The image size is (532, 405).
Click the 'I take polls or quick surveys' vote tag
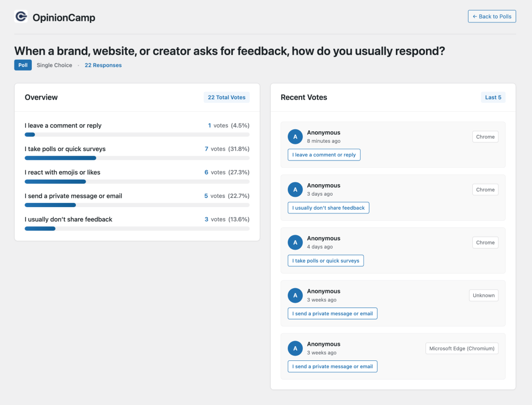point(326,261)
